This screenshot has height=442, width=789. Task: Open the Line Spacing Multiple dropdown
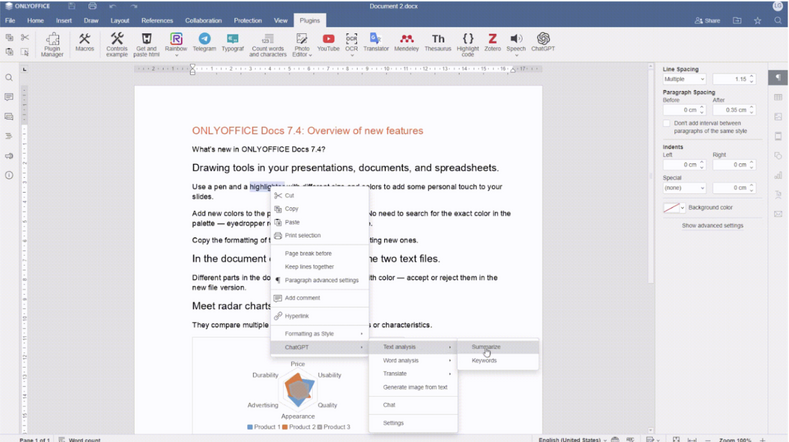pyautogui.click(x=684, y=79)
